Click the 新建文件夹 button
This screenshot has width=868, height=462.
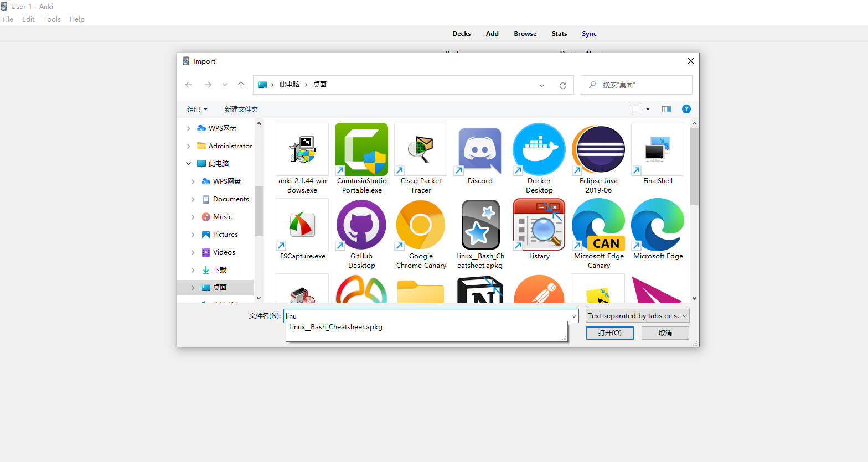click(x=241, y=109)
